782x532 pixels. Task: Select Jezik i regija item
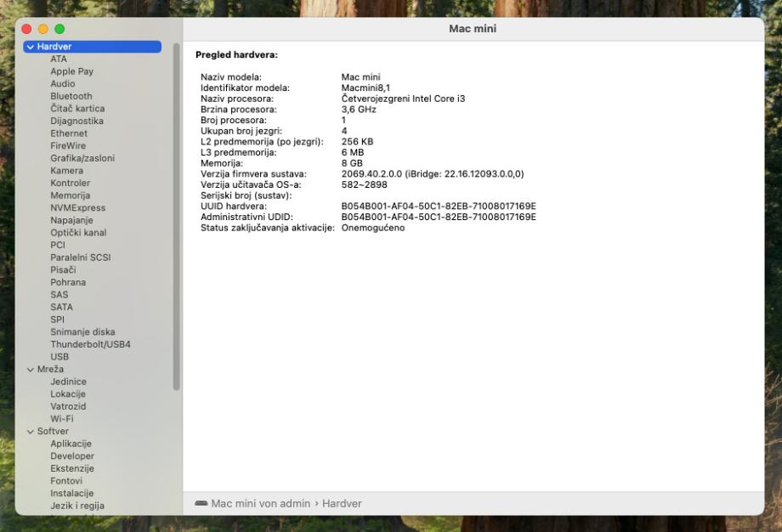pos(77,506)
